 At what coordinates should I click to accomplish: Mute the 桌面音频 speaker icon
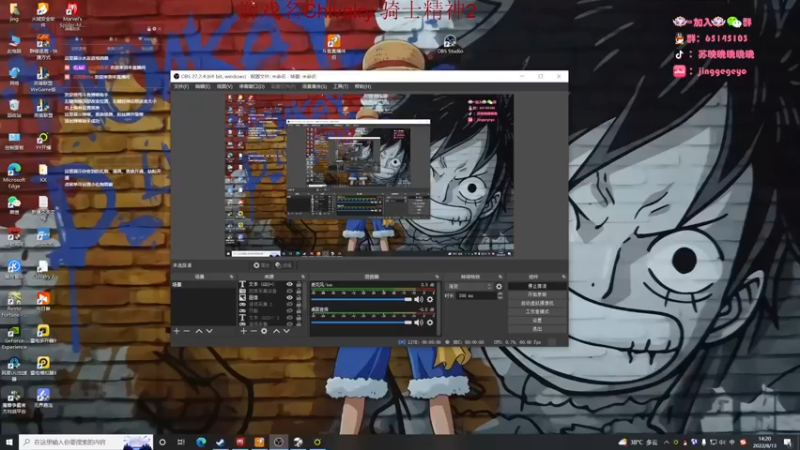(x=418, y=322)
